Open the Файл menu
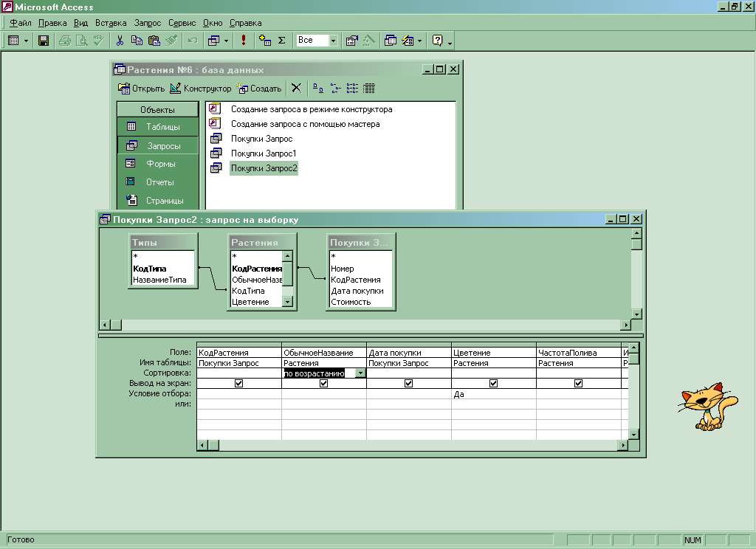 pos(20,23)
